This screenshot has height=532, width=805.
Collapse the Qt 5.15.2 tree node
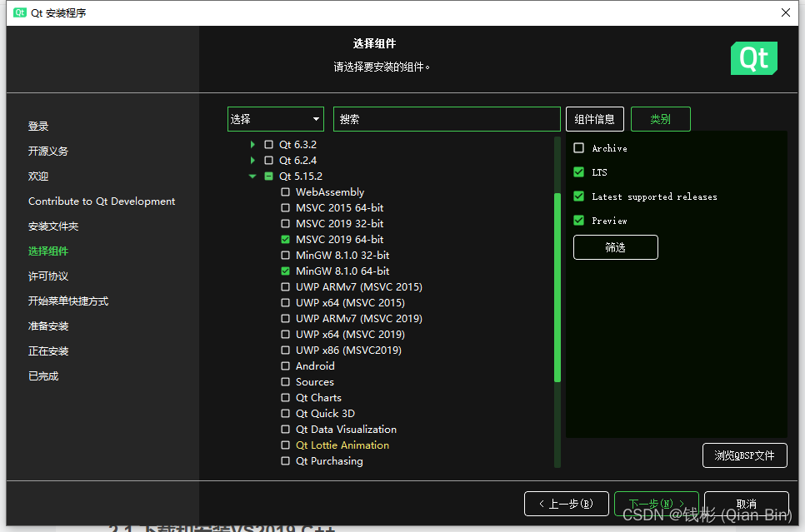pyautogui.click(x=252, y=177)
